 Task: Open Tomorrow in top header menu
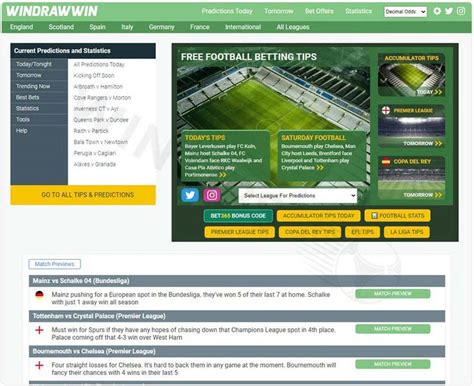(x=279, y=11)
